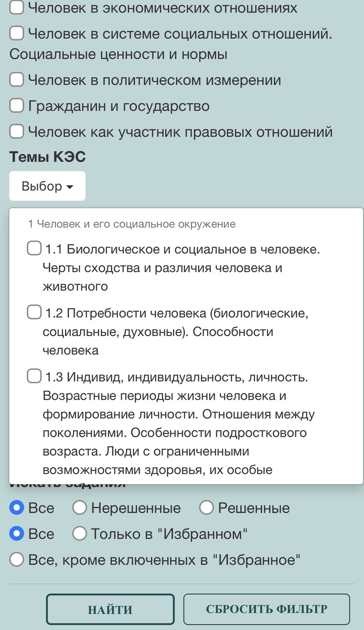This screenshot has width=364, height=630.
Task: Enable "Человек как участник правовых отношений"
Action: pyautogui.click(x=16, y=131)
